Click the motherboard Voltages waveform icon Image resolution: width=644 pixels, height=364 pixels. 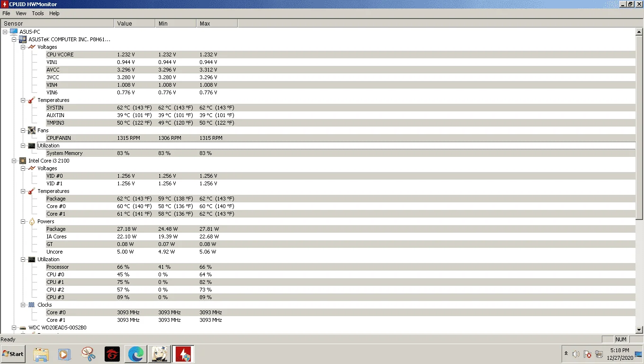32,47
